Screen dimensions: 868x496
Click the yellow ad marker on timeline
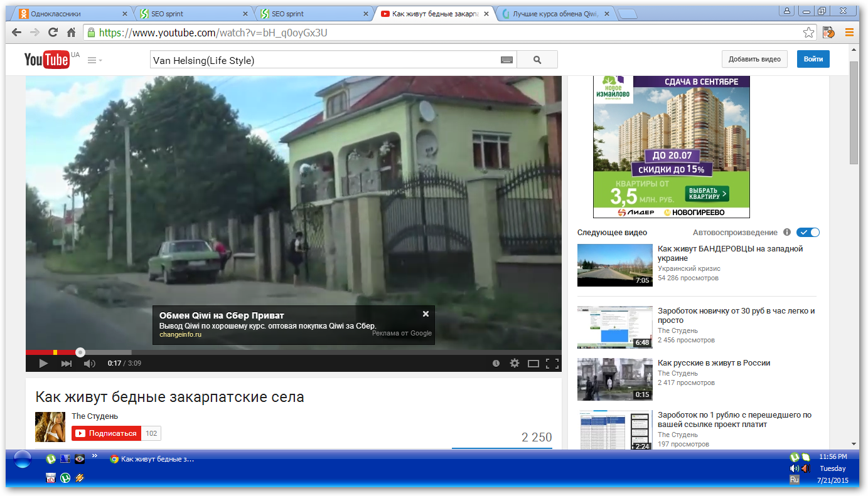pos(55,352)
